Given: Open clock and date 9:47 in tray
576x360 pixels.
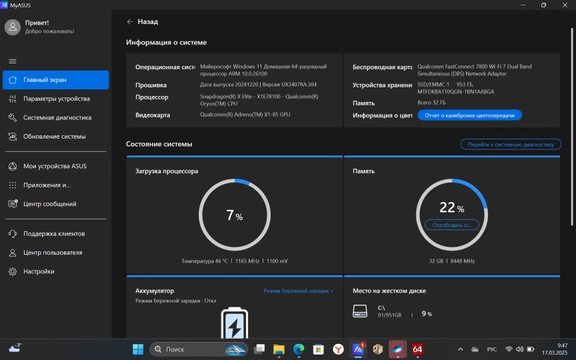Looking at the screenshot, I should pyautogui.click(x=555, y=349).
